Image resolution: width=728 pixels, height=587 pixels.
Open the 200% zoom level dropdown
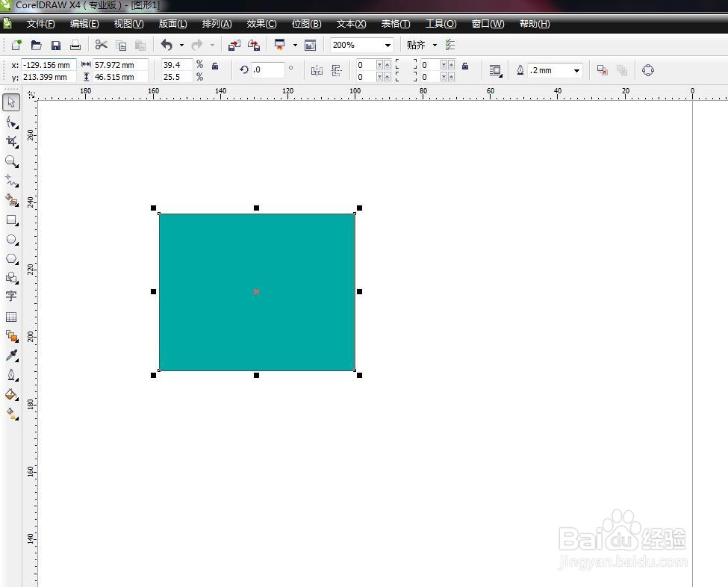coord(388,45)
